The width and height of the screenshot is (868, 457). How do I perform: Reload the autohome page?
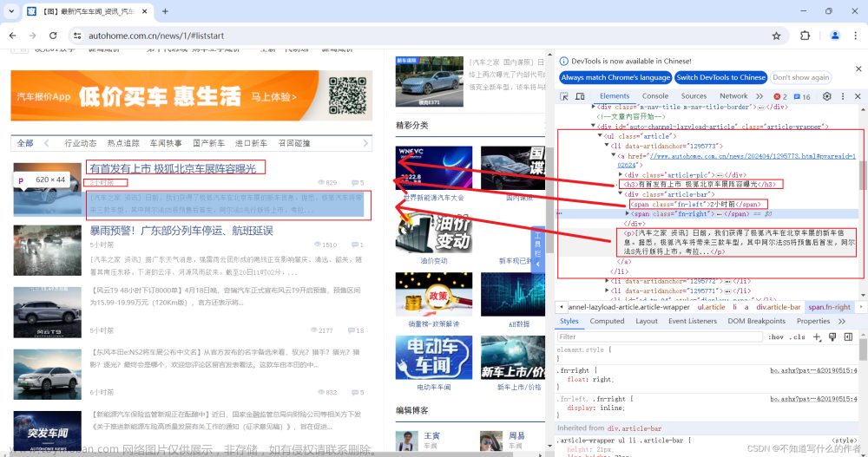pos(53,36)
